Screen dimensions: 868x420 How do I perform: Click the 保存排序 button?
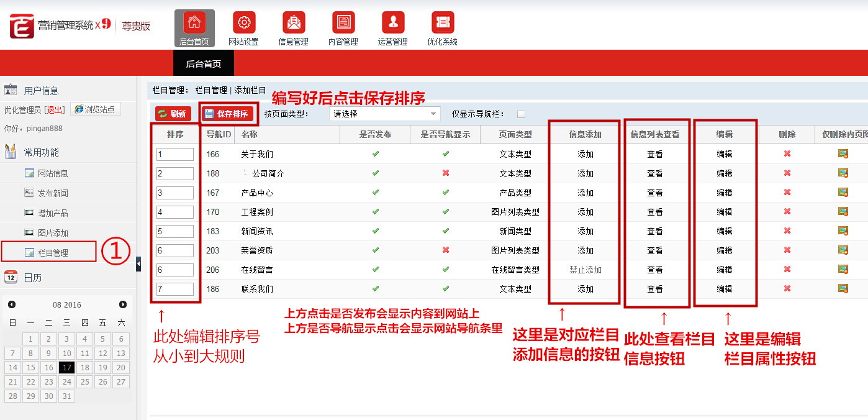(x=227, y=114)
